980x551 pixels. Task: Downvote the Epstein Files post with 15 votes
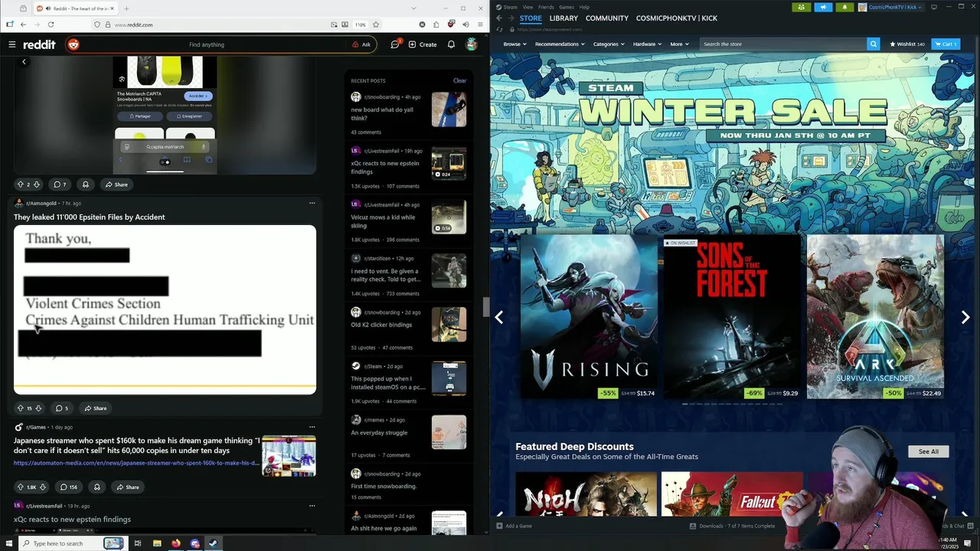pyautogui.click(x=38, y=408)
